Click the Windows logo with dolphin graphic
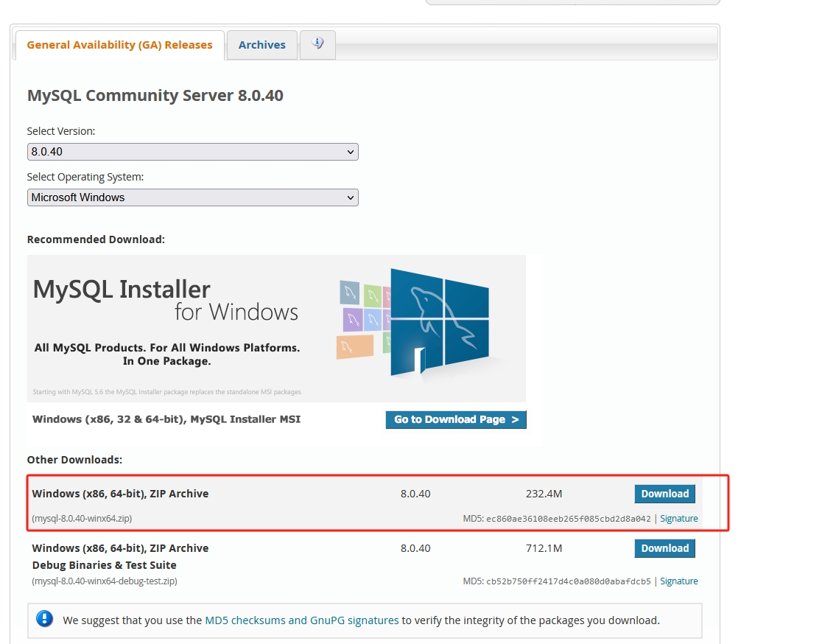 tap(439, 321)
